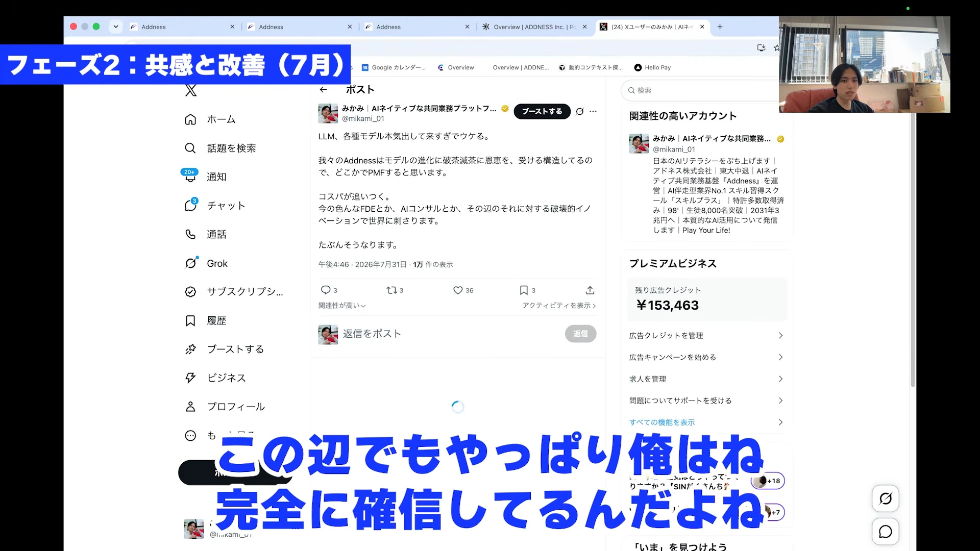Go back with arrow next to ポスト
This screenshot has width=980, height=551.
(x=323, y=90)
